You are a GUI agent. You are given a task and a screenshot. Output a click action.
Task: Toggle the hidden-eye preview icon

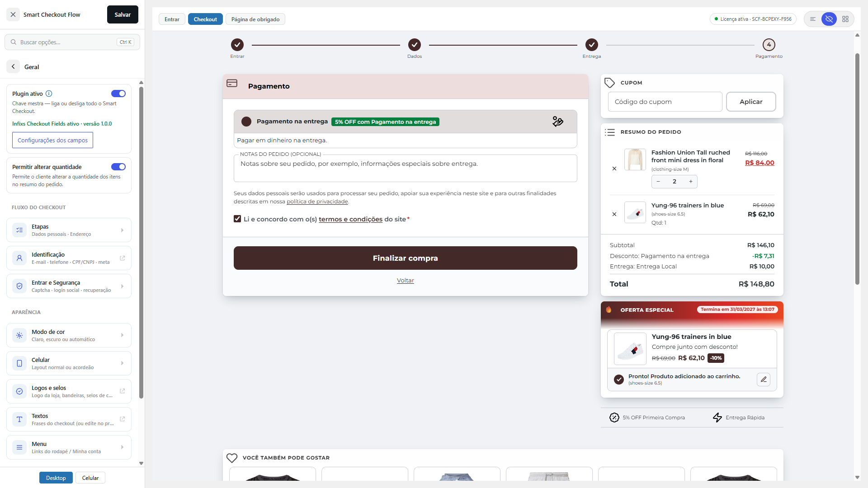[829, 19]
